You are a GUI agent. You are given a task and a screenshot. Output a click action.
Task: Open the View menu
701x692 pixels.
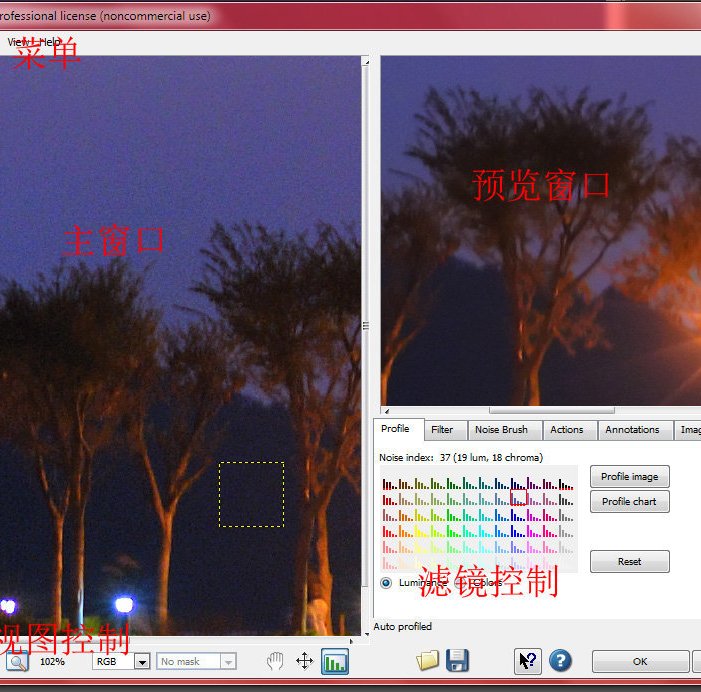[x=19, y=42]
